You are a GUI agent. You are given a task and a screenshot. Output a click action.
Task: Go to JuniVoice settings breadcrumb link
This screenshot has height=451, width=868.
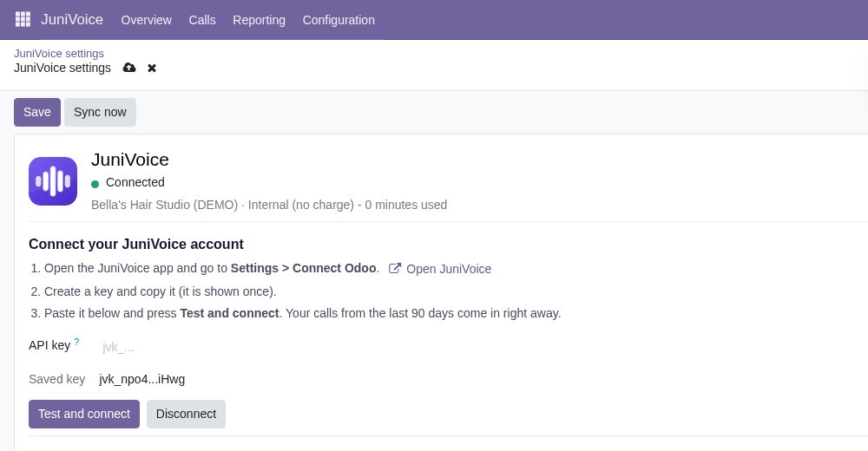(x=59, y=54)
